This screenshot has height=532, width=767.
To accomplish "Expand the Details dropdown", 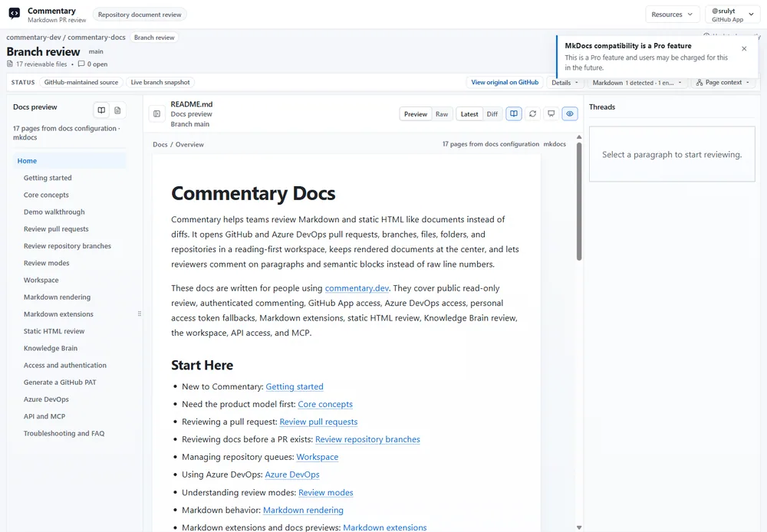I will point(565,83).
